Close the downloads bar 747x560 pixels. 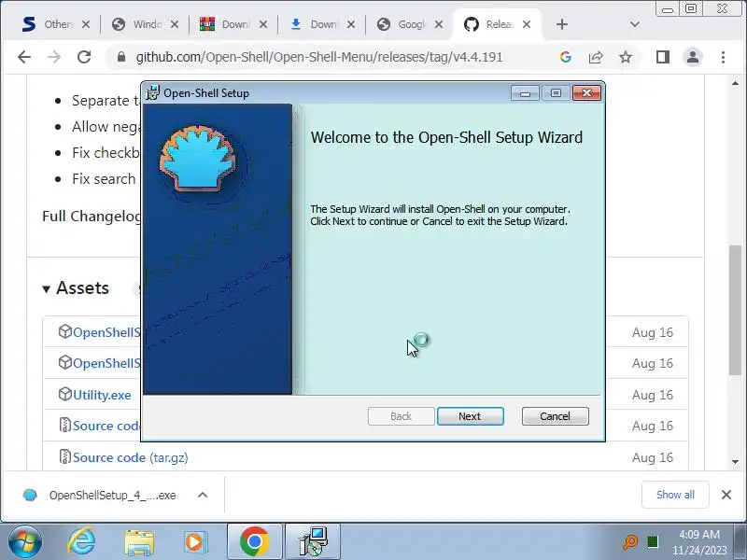[726, 495]
